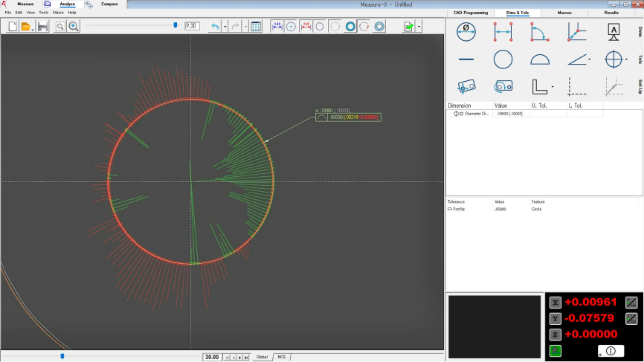Click the dashed axes origin icon
The image size is (644, 362).
tap(576, 87)
